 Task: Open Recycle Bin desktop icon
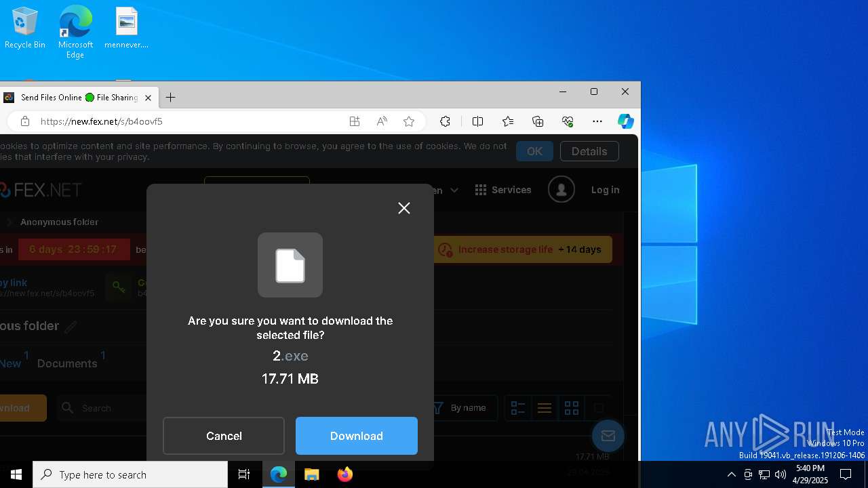(25, 28)
